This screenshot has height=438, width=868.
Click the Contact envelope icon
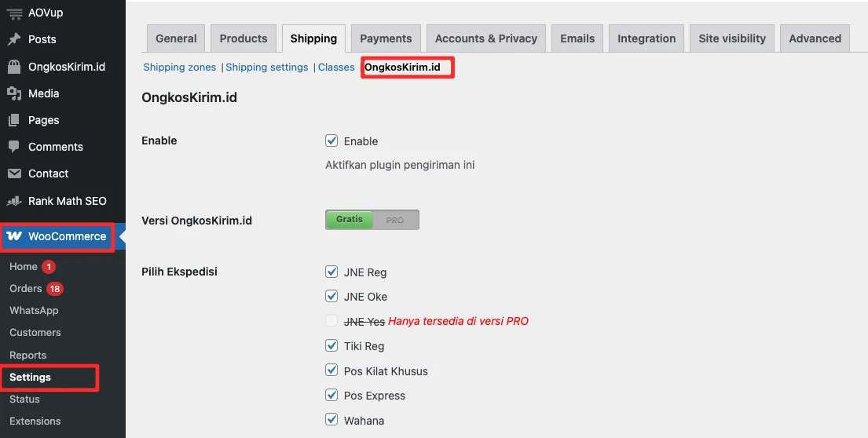click(14, 173)
